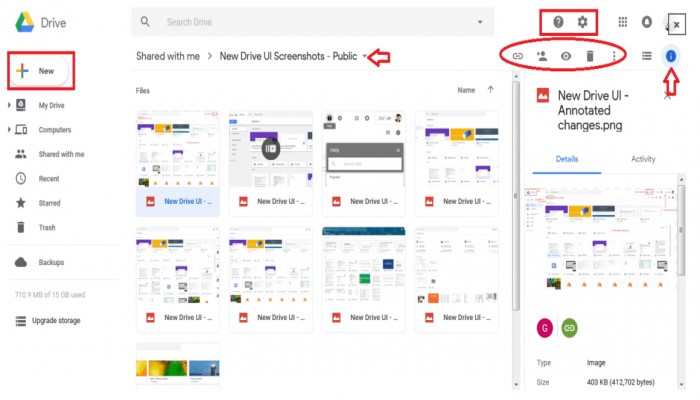The height and width of the screenshot is (400, 700).
Task: Click the New button
Action: (38, 71)
